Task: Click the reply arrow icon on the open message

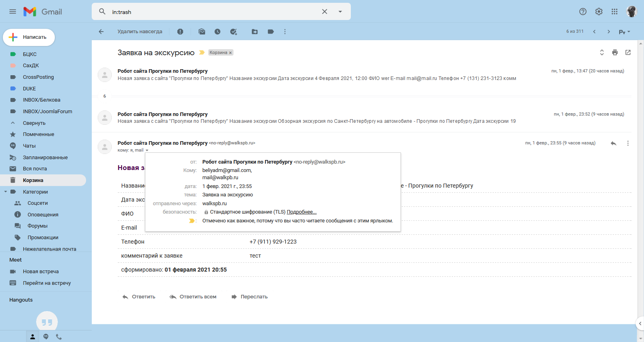Action: click(x=613, y=143)
